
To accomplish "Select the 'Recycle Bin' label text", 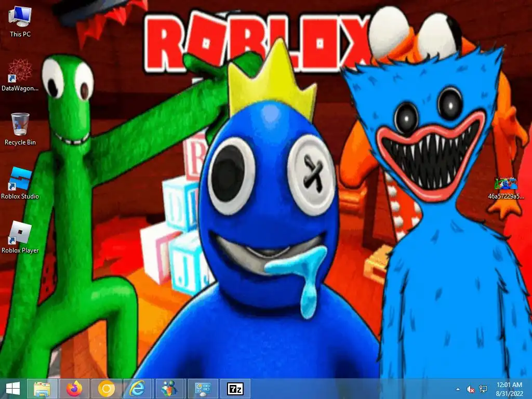I will (x=20, y=142).
